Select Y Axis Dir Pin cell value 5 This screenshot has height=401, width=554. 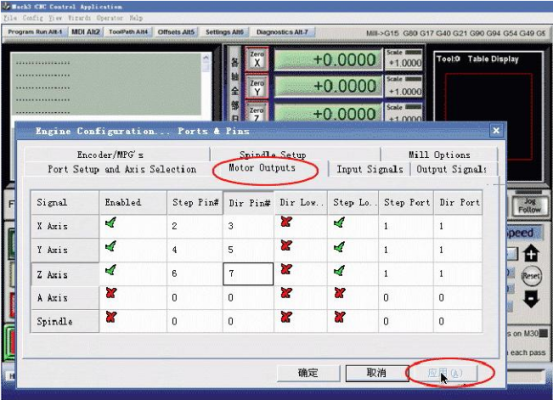(x=248, y=250)
